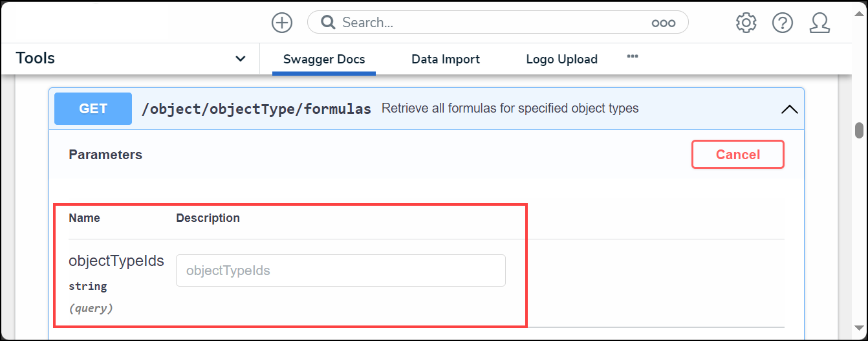
Task: Open the user profile icon
Action: (x=819, y=23)
